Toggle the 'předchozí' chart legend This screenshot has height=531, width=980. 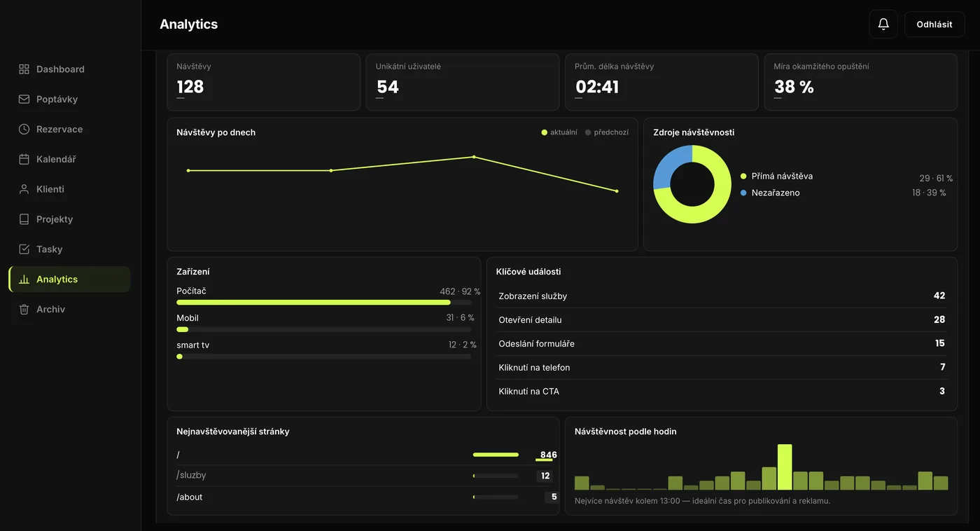coord(607,132)
